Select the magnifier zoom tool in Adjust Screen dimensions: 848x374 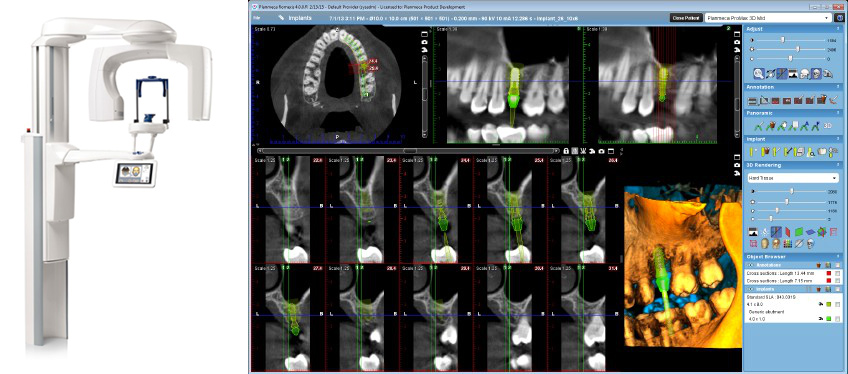(759, 74)
